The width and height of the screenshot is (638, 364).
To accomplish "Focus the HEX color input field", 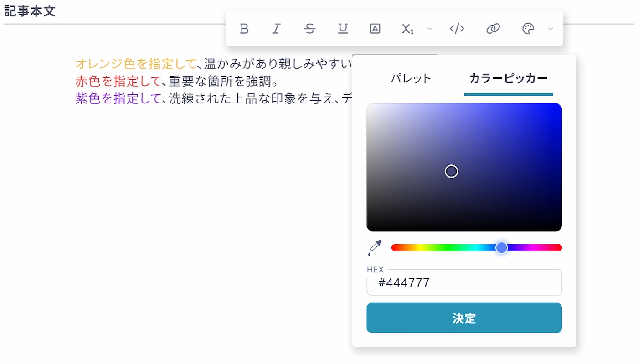I will [464, 283].
